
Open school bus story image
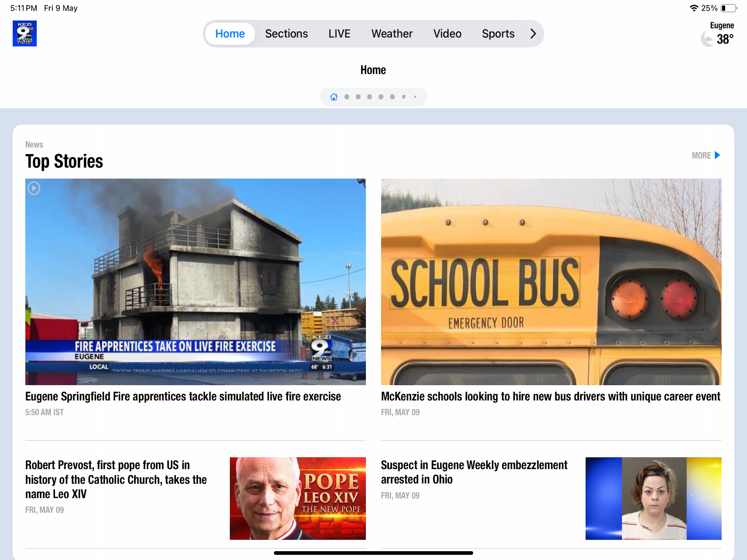click(551, 282)
